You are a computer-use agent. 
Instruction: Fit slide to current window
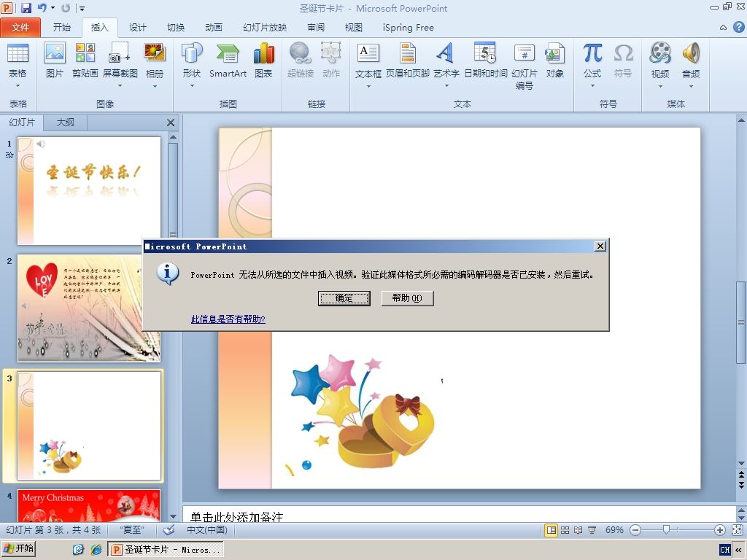click(737, 530)
